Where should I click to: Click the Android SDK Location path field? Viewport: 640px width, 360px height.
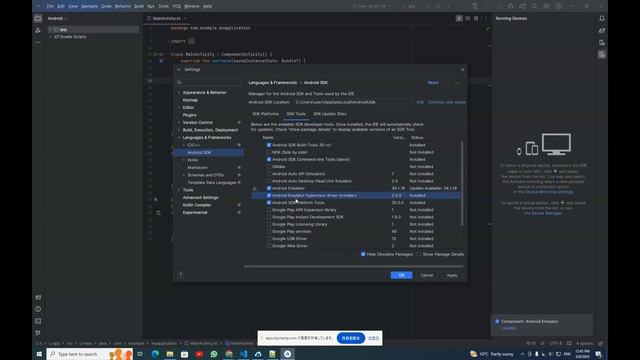coord(352,102)
